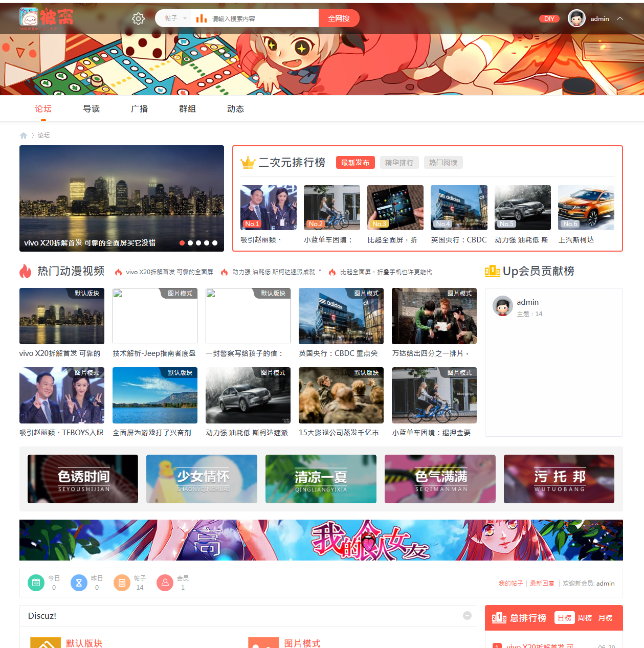This screenshot has width=644, height=648.
Task: Expand the admin user menu arrow
Action: (620, 19)
